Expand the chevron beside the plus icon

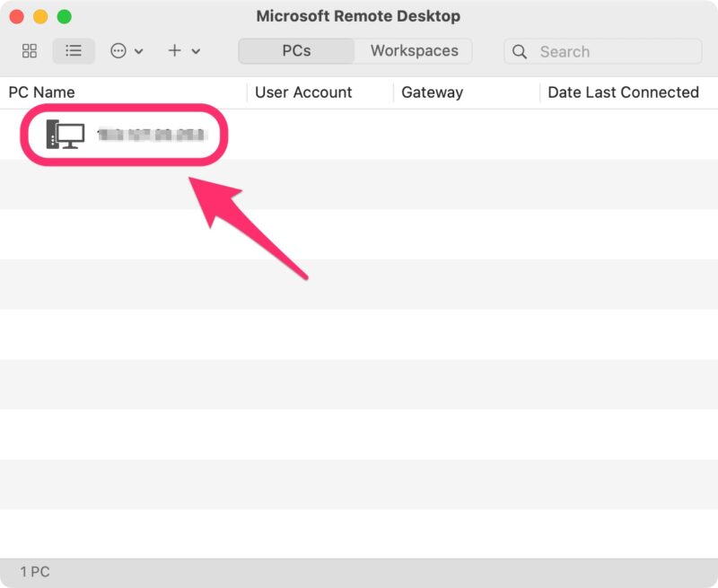(x=196, y=51)
